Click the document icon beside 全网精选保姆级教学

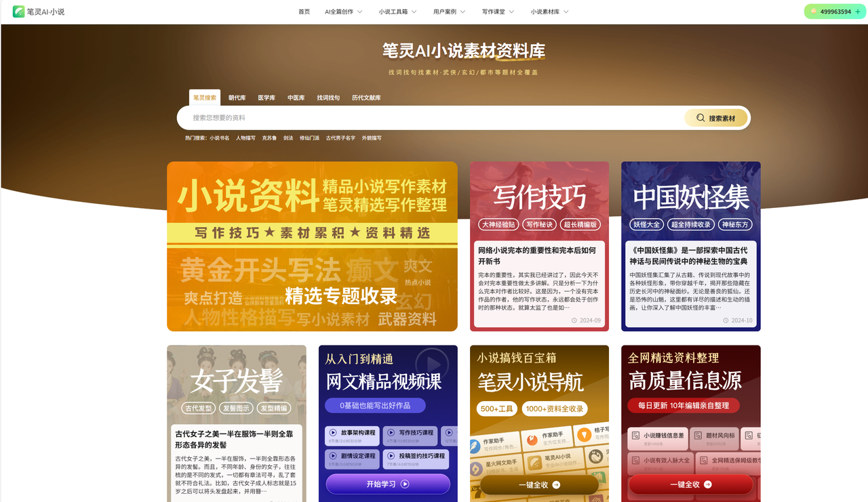click(703, 460)
